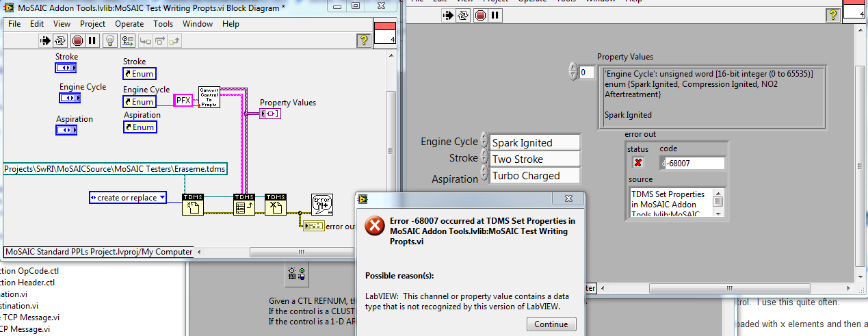Select the PFX string constant
Viewport: 868px width, 336px height.
coord(183,100)
